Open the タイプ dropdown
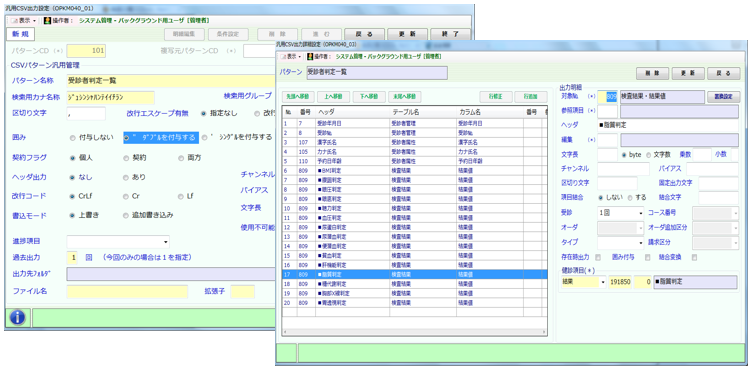751x370 pixels. coord(621,243)
